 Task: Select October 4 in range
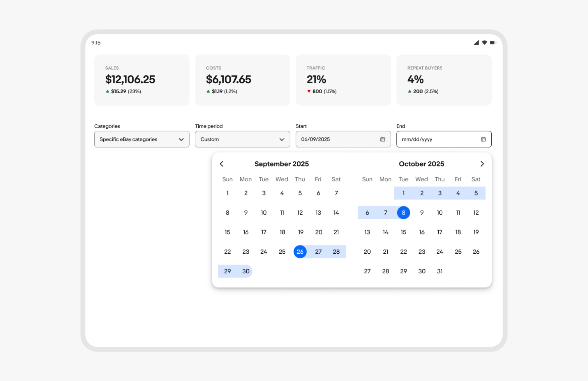pyautogui.click(x=458, y=193)
